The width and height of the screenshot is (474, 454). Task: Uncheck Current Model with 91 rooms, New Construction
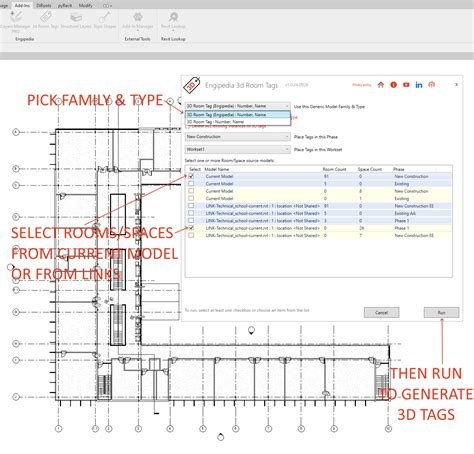tap(191, 176)
